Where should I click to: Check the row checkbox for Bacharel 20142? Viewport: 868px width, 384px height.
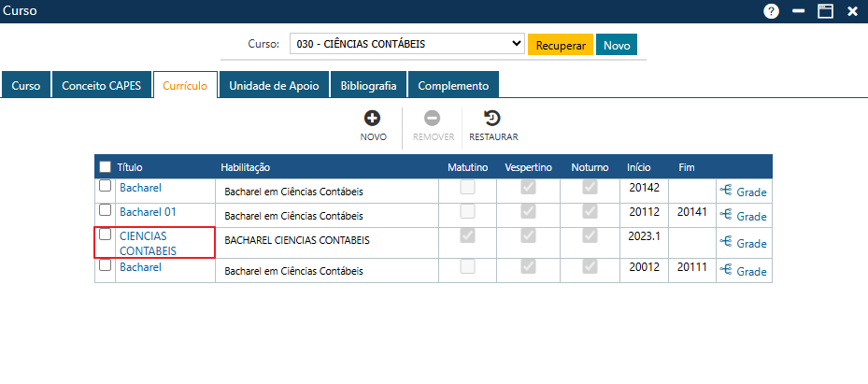[105, 187]
